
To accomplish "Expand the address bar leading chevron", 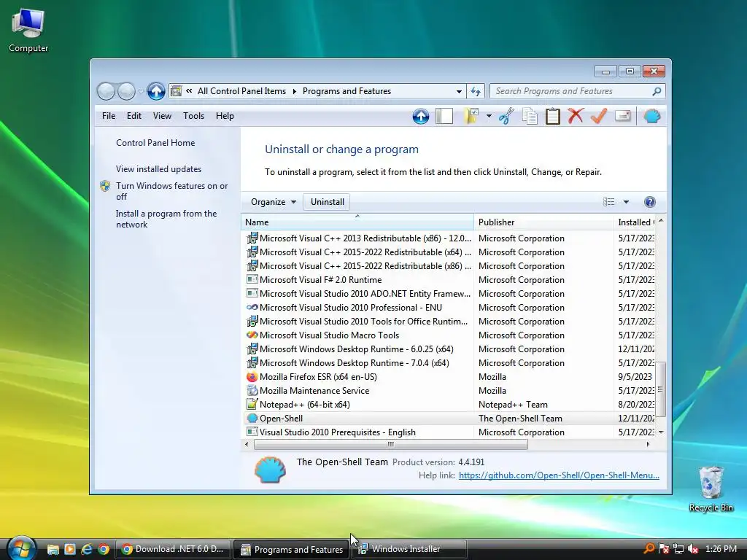I will (189, 91).
